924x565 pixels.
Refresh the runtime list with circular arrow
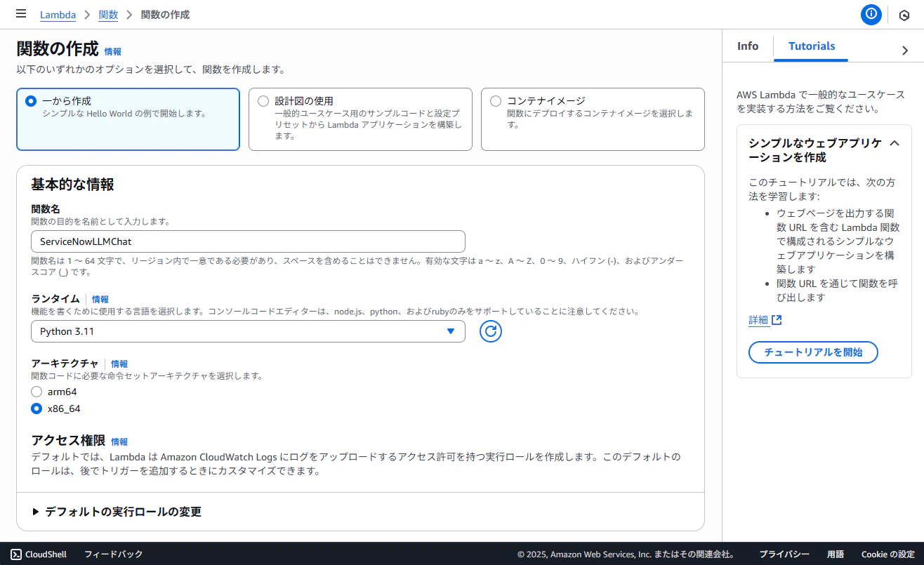(491, 331)
